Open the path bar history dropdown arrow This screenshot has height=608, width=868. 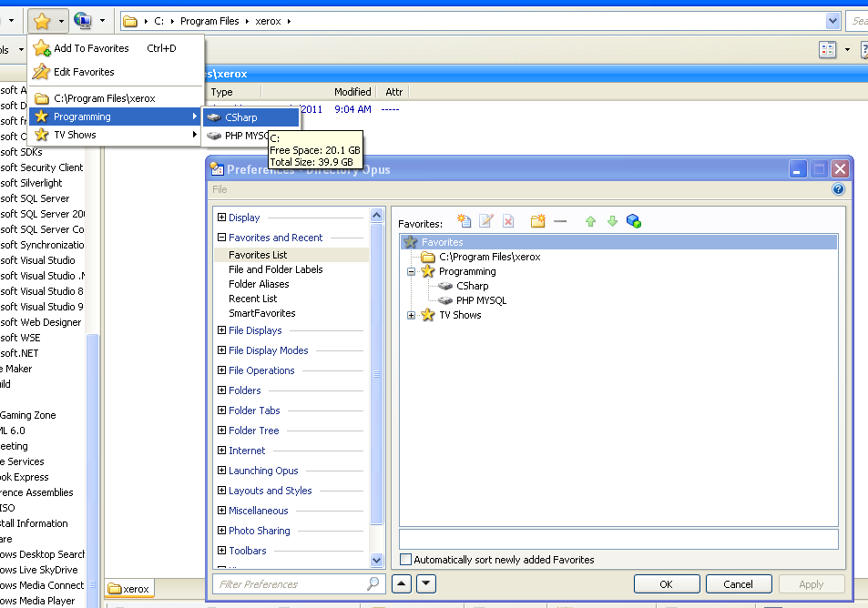[x=832, y=21]
